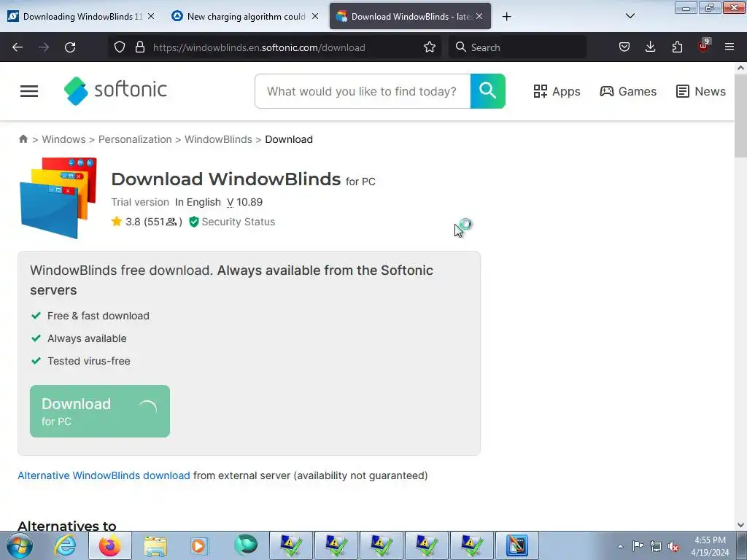Close the Downloading WindowBlinds 11 tab
Viewport: 747px width, 560px height.
tap(151, 16)
